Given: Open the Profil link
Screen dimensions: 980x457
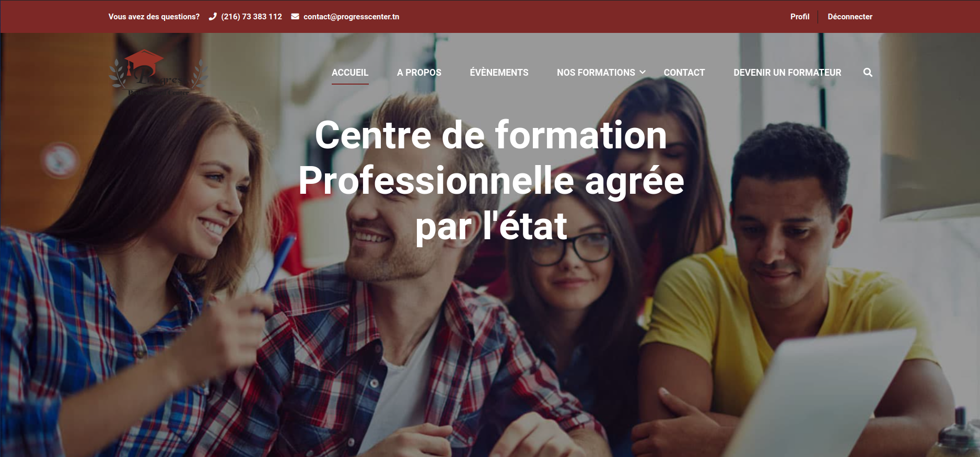Looking at the screenshot, I should click(800, 17).
